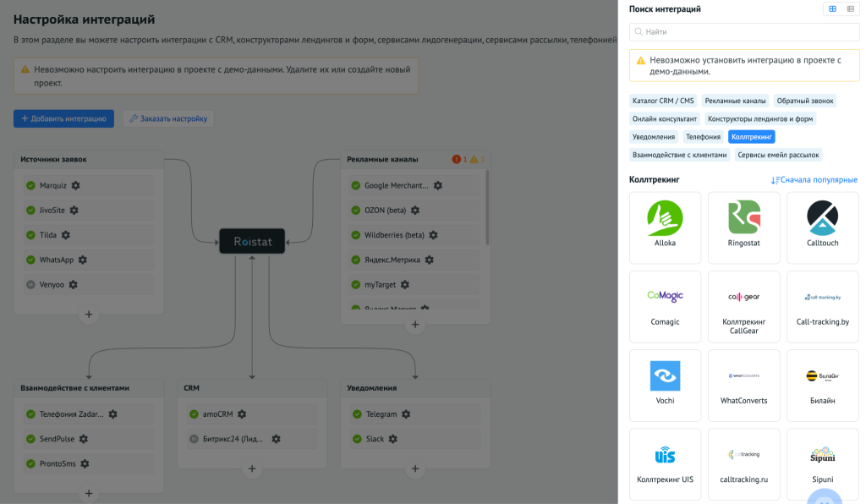Switch integrations catalog to list view
The image size is (866, 504).
tap(851, 8)
